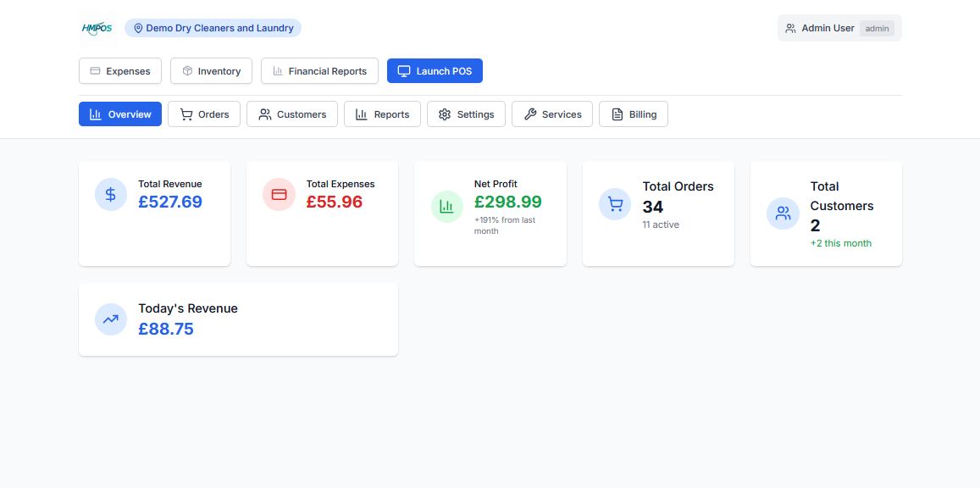Click the trending arrow icon in Today's Revenue
This screenshot has width=980, height=488.
(111, 319)
